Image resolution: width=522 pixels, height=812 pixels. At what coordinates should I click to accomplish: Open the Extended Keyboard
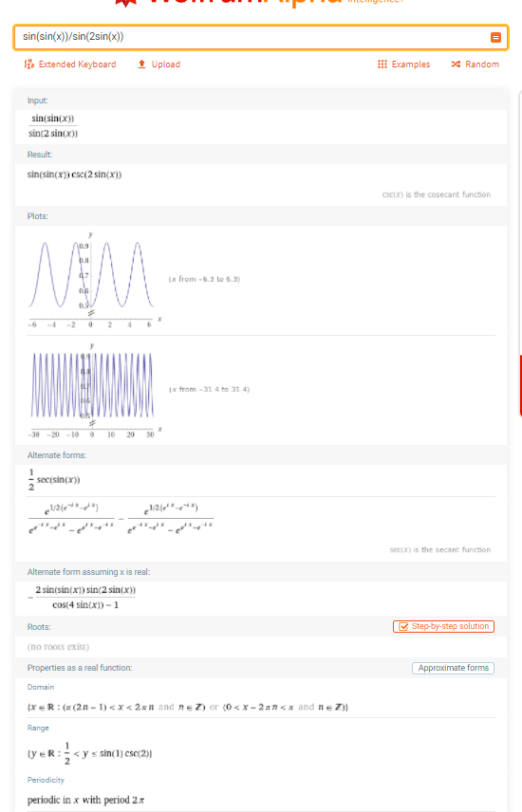(x=70, y=65)
